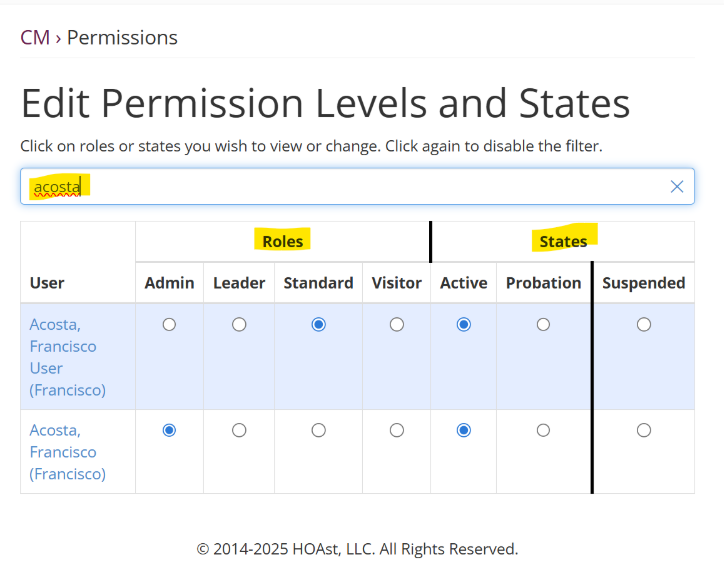Filter by the Standard column header
Screen dimensions: 724x577
click(318, 283)
